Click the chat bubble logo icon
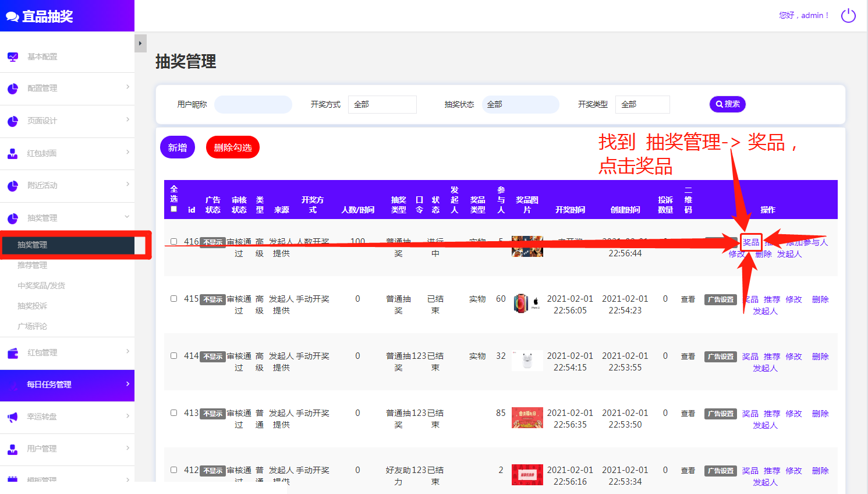Viewport: 868px width, 494px height. (x=12, y=17)
